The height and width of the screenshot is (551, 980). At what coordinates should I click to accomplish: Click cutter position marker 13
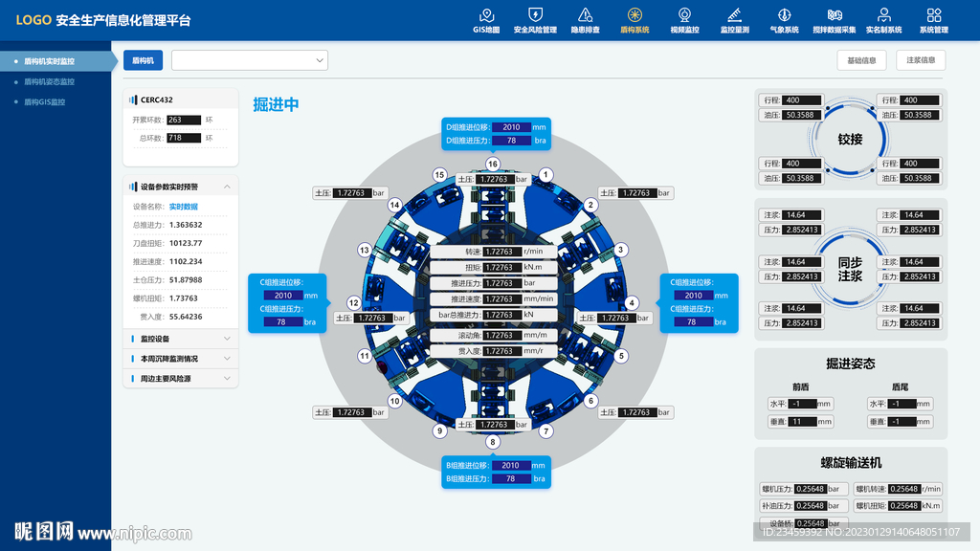coord(365,250)
